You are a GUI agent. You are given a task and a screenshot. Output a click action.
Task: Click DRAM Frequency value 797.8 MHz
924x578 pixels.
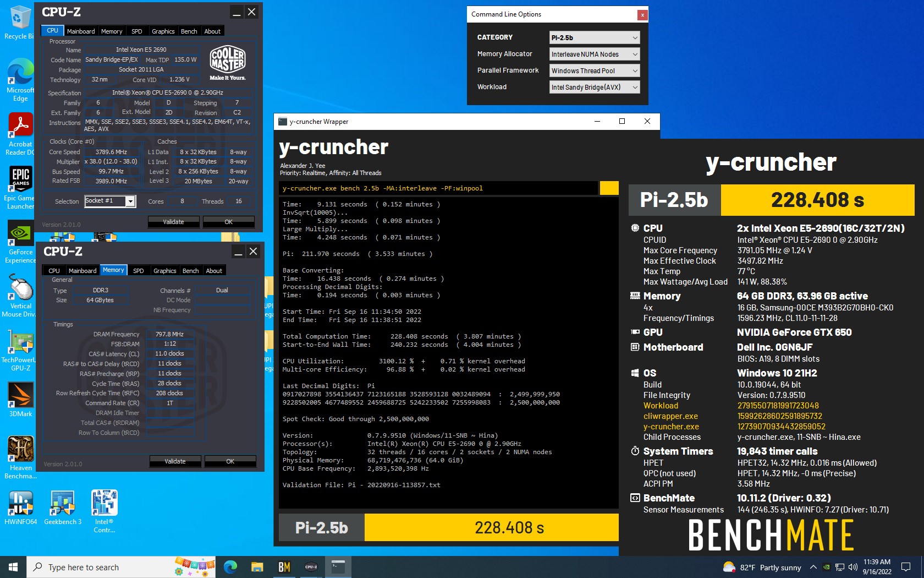169,334
